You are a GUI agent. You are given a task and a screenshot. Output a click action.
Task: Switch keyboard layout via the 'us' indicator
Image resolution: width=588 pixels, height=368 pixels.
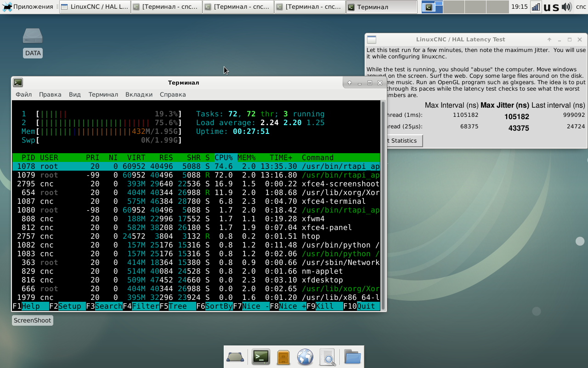(551, 7)
